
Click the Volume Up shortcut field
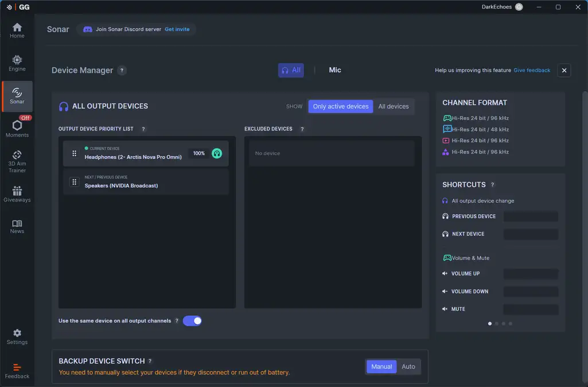(x=531, y=274)
